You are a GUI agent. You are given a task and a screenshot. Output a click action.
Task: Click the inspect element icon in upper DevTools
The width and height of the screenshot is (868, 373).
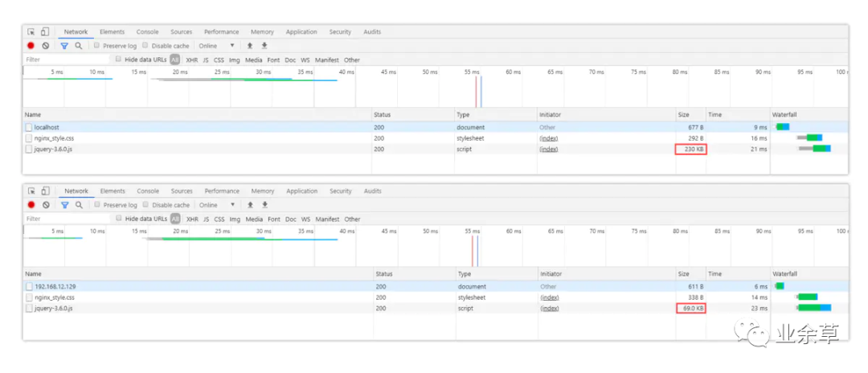pyautogui.click(x=31, y=32)
